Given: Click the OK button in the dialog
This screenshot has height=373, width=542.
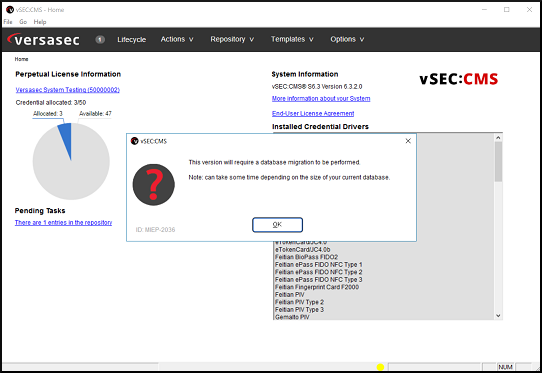Looking at the screenshot, I should 277,225.
